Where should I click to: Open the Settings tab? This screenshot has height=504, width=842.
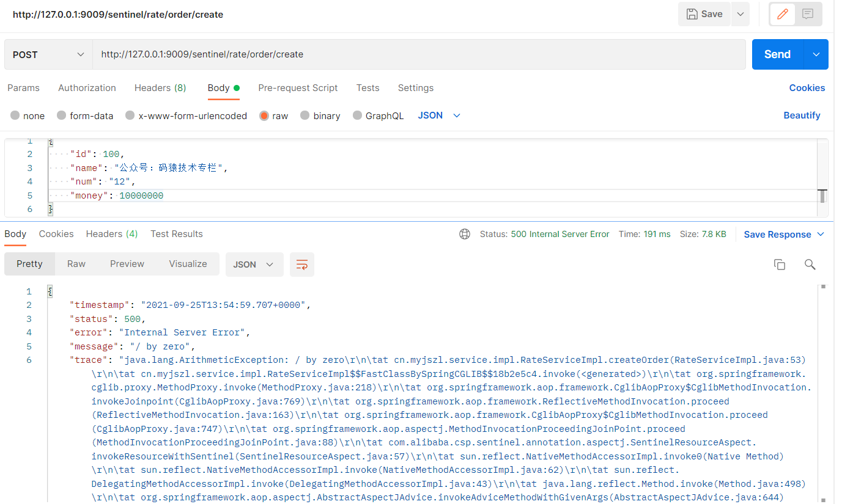[416, 88]
